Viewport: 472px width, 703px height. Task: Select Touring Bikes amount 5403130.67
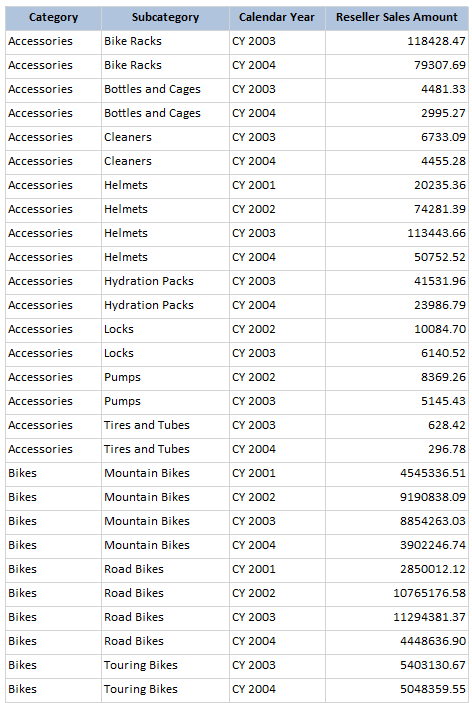(397, 666)
